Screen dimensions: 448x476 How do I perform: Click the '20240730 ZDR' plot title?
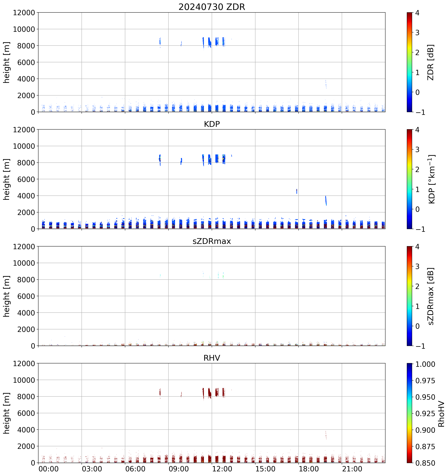click(212, 7)
